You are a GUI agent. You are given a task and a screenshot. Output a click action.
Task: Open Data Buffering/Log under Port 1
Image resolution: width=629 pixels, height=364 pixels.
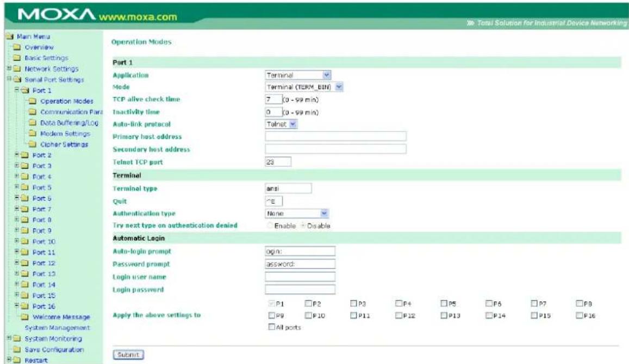click(70, 123)
